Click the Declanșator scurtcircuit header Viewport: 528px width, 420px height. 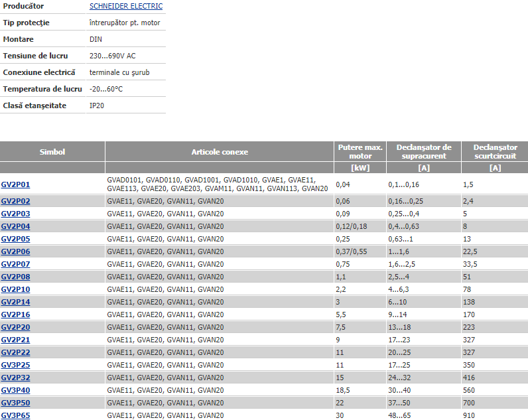pyautogui.click(x=495, y=152)
